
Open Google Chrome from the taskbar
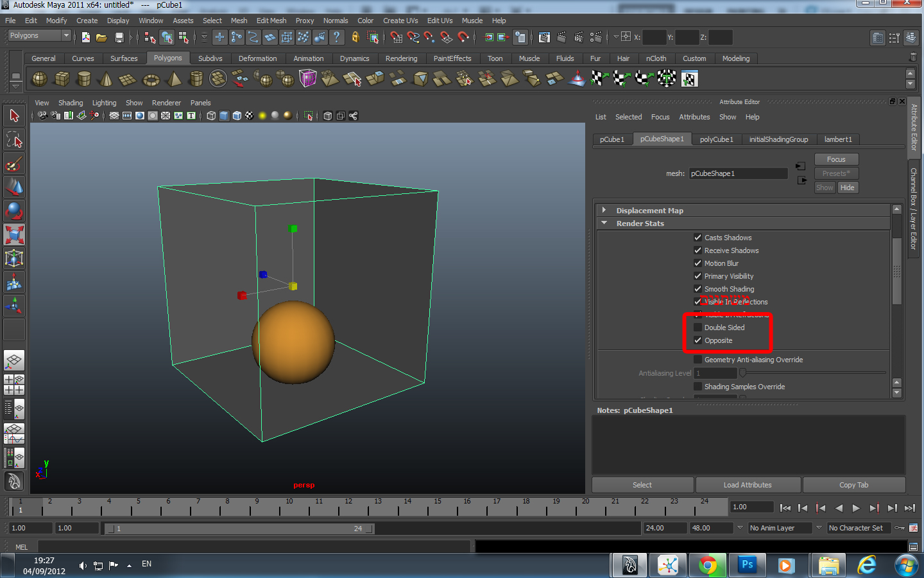point(708,565)
